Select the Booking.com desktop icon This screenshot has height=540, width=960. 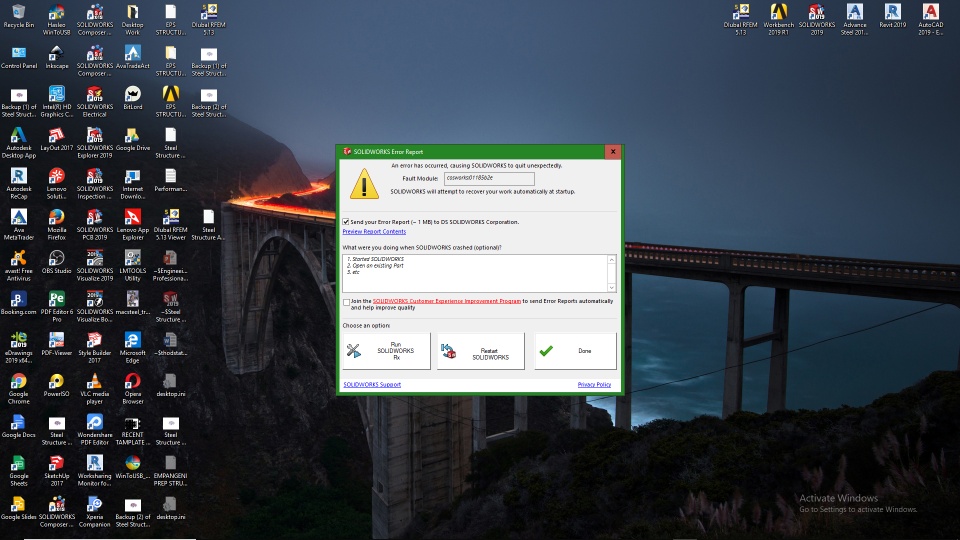point(18,304)
